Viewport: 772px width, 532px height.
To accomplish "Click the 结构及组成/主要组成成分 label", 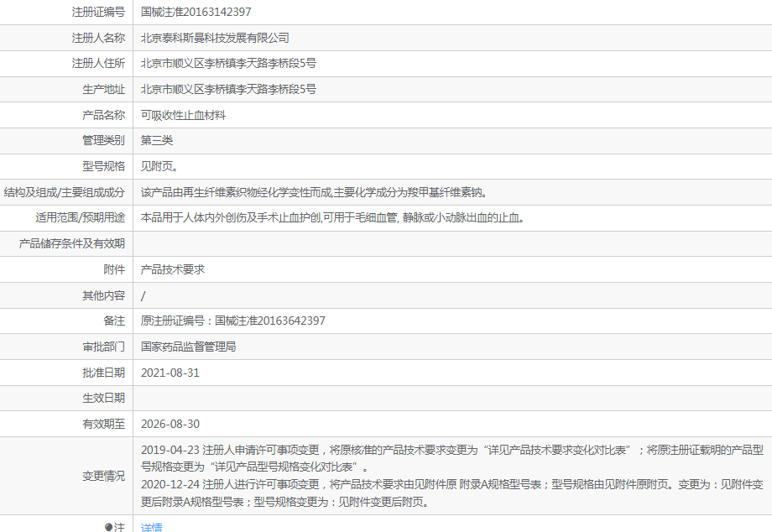I will click(x=65, y=192).
